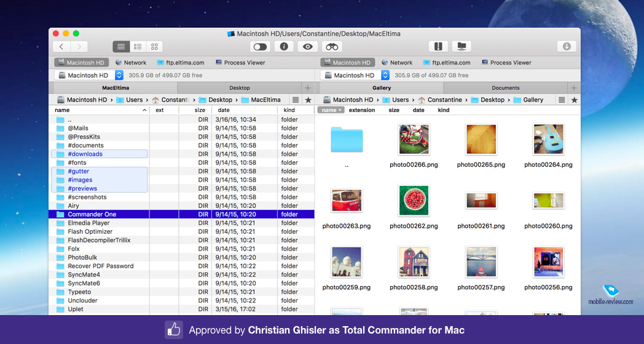Select photo00262.png strawberries thumbnail
The height and width of the screenshot is (344, 644).
(x=414, y=201)
